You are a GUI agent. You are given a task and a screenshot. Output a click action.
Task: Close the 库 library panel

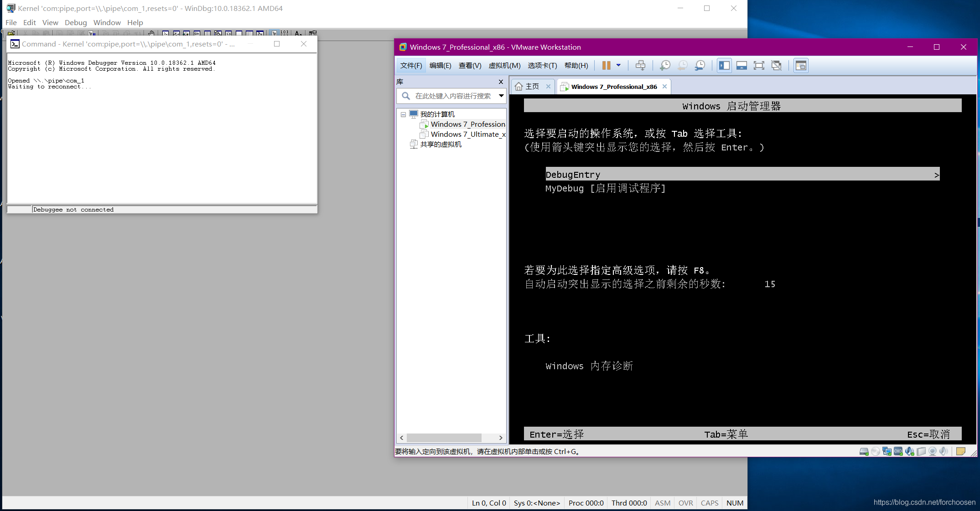tap(501, 82)
